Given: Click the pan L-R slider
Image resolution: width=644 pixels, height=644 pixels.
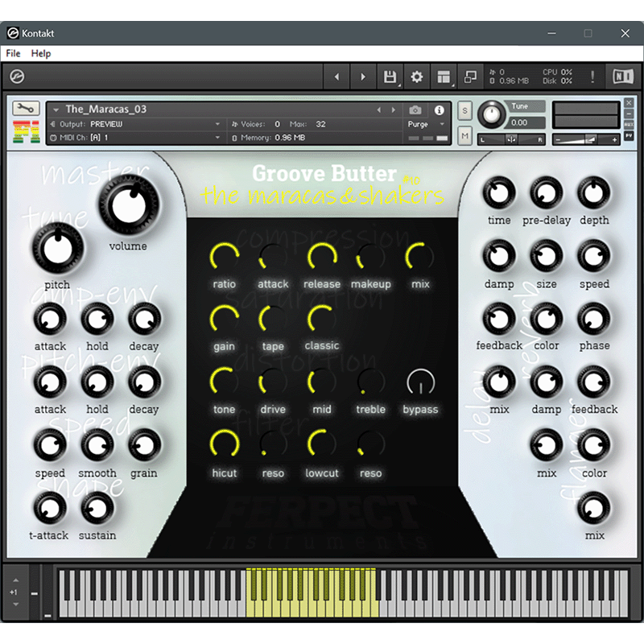Looking at the screenshot, I should [511, 139].
